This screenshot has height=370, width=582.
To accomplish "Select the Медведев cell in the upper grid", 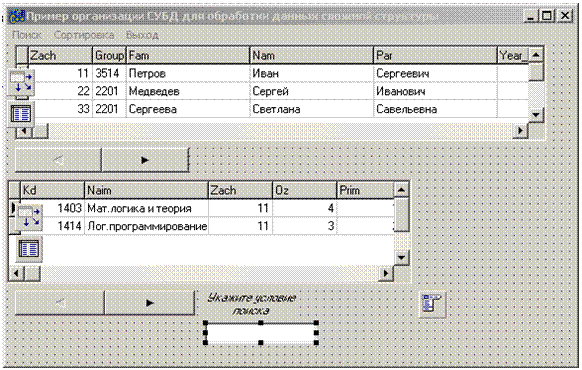I will click(x=188, y=91).
